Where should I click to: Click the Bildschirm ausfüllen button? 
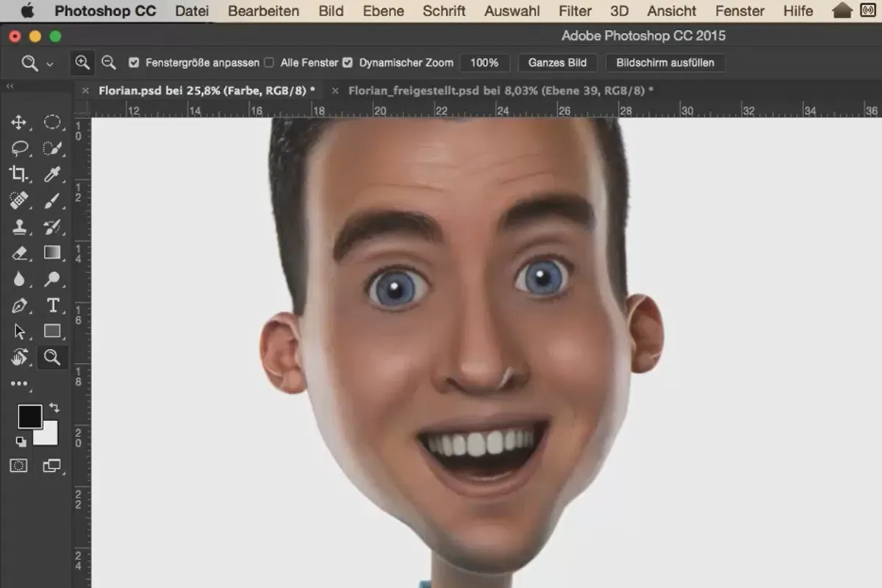(665, 63)
